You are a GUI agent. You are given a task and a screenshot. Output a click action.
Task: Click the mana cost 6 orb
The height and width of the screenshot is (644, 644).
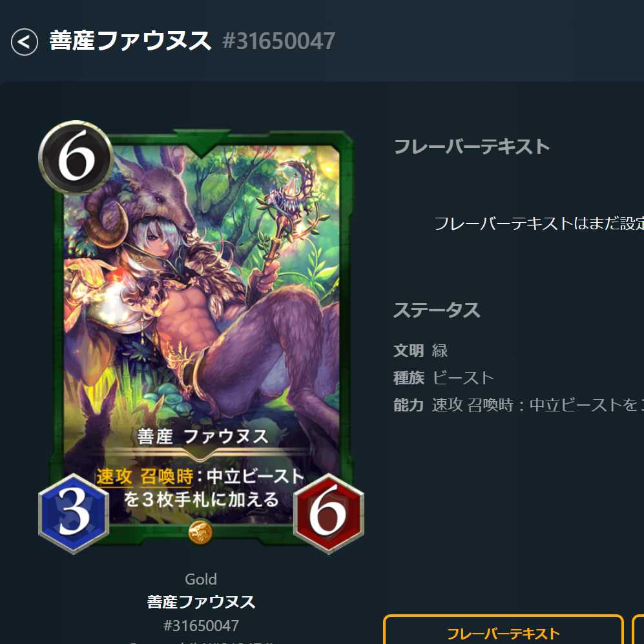click(x=76, y=158)
